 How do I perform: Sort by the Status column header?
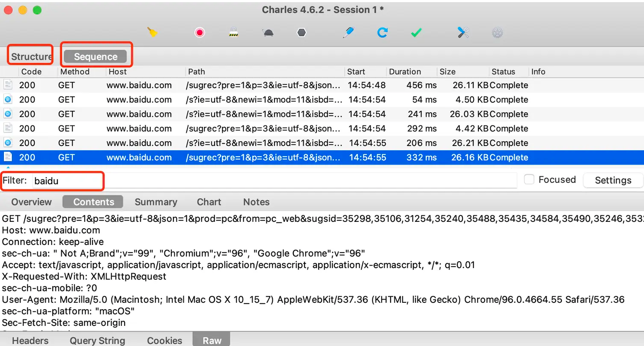(504, 72)
